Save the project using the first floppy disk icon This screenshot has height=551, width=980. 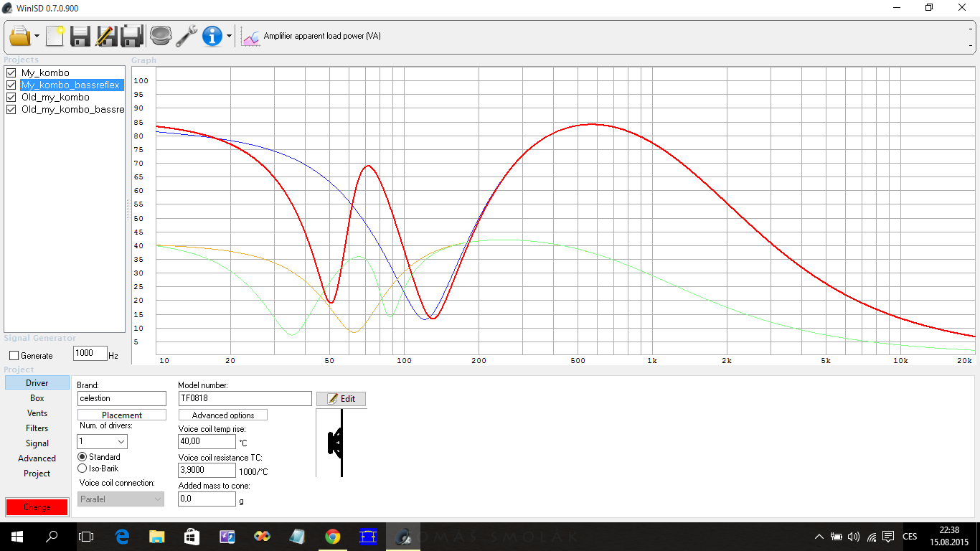tap(80, 35)
